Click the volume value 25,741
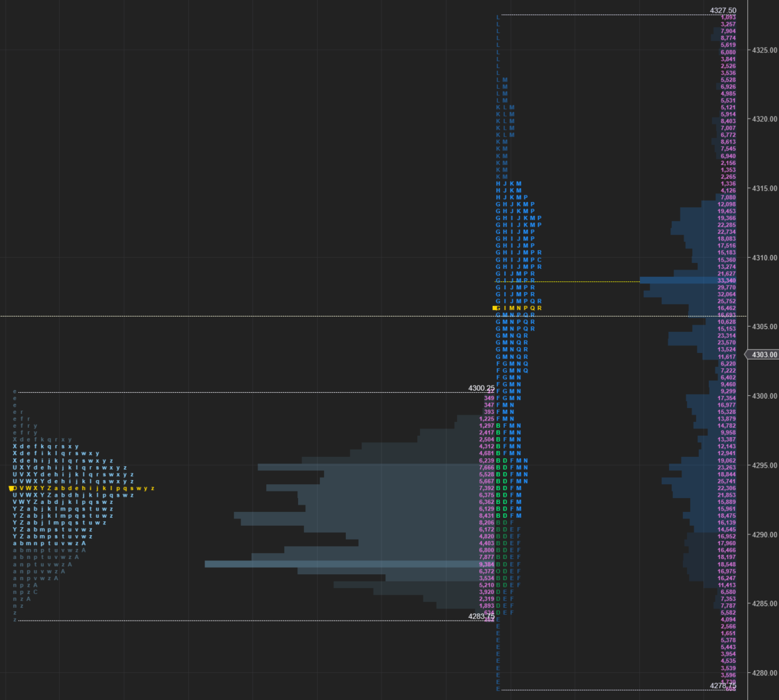 point(727,481)
